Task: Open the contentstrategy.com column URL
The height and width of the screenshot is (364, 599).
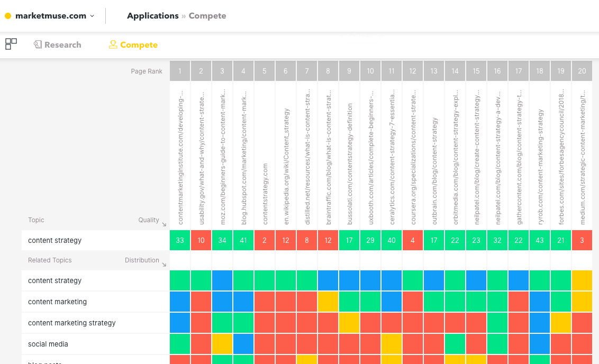Action: [x=265, y=194]
